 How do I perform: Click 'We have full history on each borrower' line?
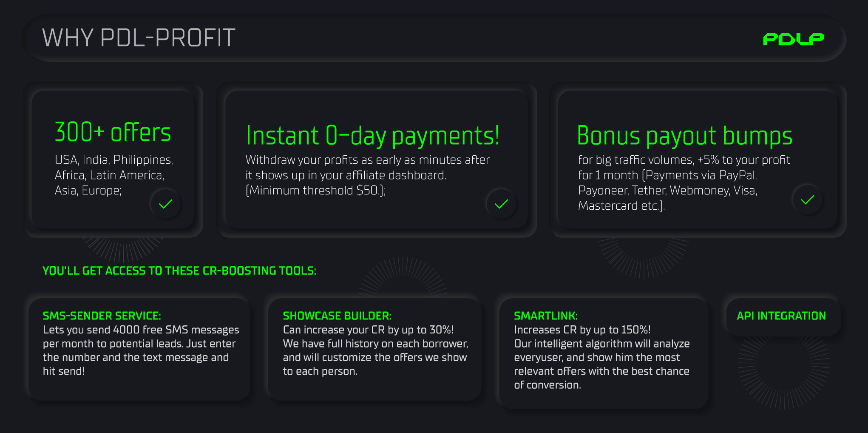point(375,344)
